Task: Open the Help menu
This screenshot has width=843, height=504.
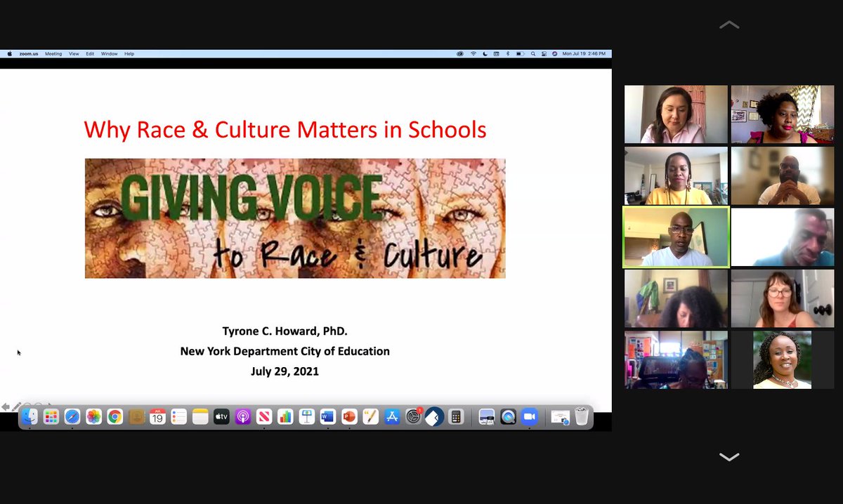Action: tap(129, 53)
